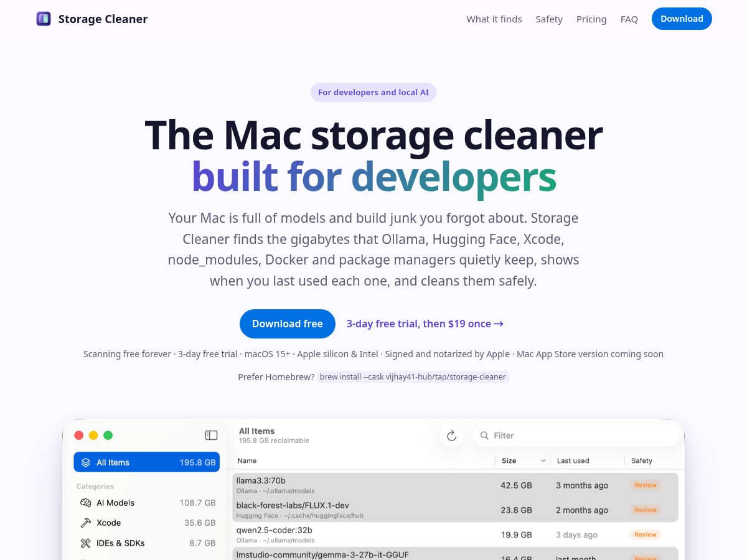The width and height of the screenshot is (747, 560).
Task: Click the 8.7 GB IDEs & SDKs size
Action: pyautogui.click(x=202, y=543)
